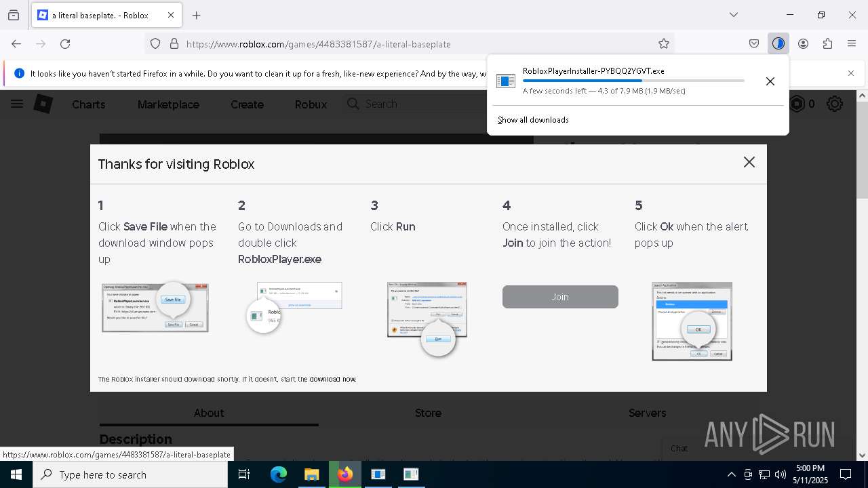
Task: Switch to the Servers tab
Action: point(648,413)
